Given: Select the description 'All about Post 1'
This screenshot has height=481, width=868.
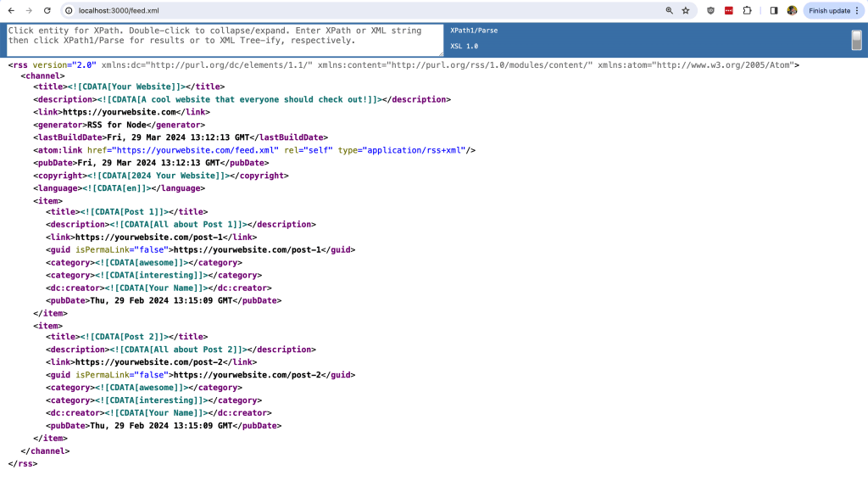Looking at the screenshot, I should 181,225.
